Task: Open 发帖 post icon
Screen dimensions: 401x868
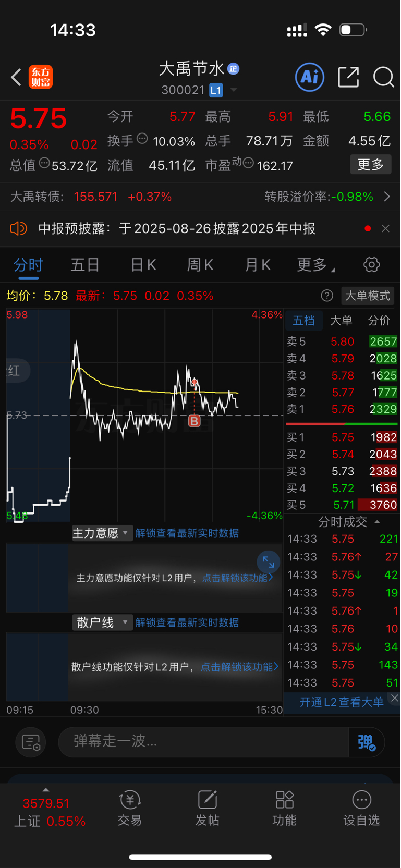Action: 207,809
